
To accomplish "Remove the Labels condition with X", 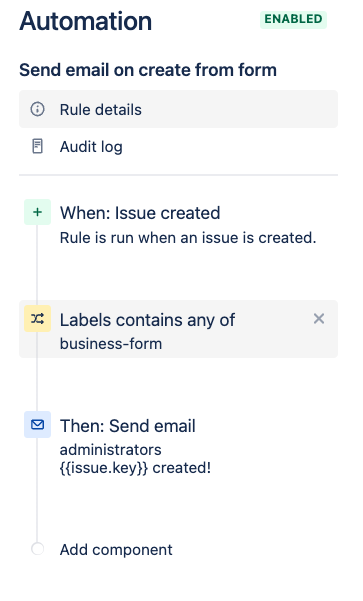I will pos(319,319).
